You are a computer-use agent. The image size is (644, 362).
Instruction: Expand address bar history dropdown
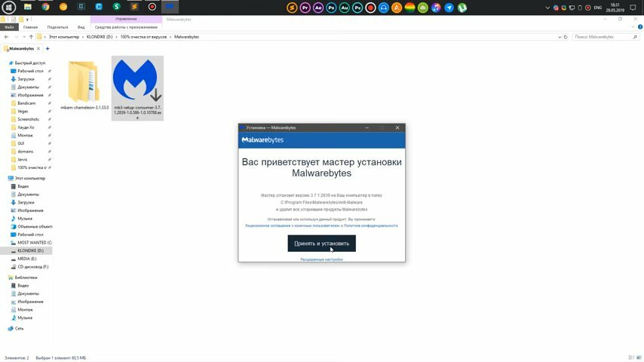click(560, 37)
